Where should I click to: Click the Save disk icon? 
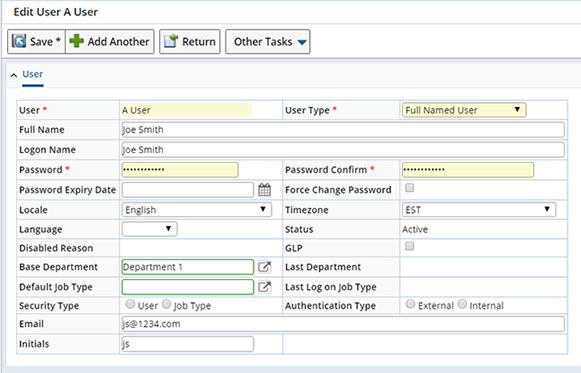19,41
